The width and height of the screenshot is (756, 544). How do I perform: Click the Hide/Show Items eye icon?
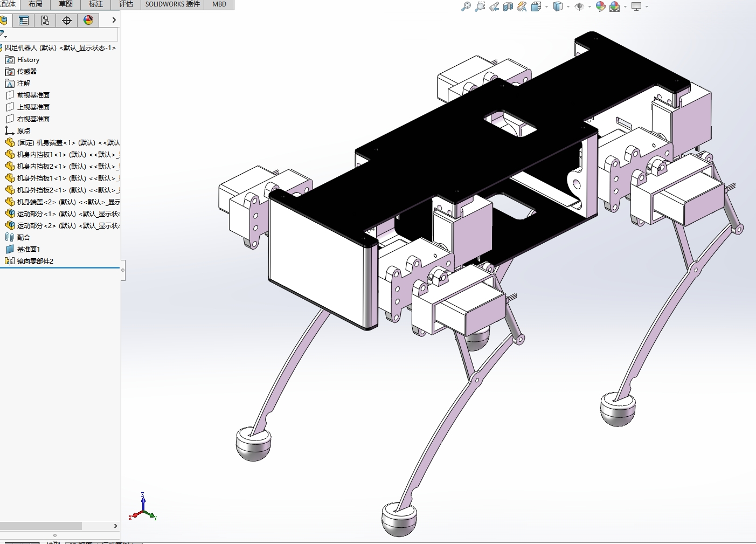click(x=579, y=6)
